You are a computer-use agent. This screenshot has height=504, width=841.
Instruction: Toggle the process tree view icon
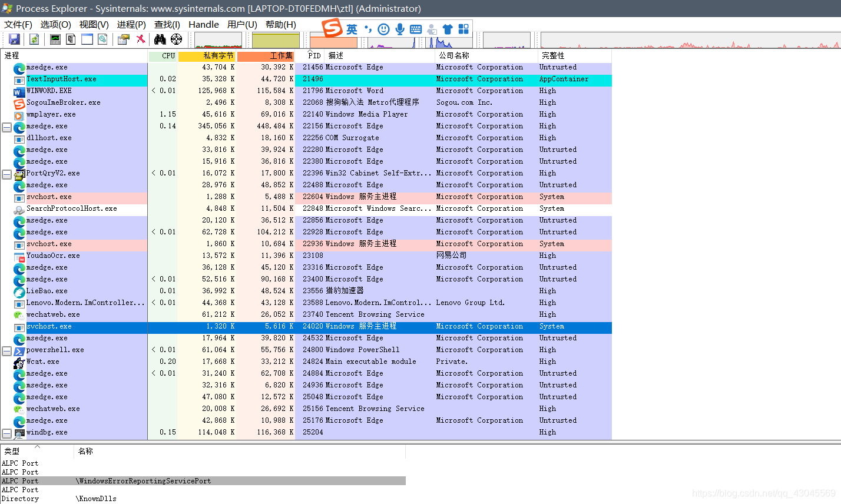71,39
